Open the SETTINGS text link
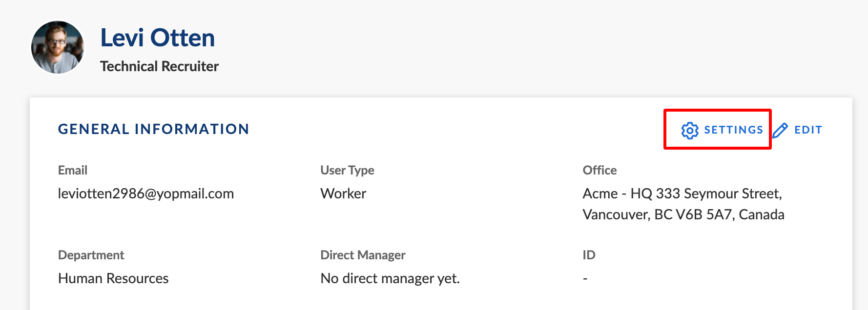Screen dimensions: 868x310 [x=733, y=130]
